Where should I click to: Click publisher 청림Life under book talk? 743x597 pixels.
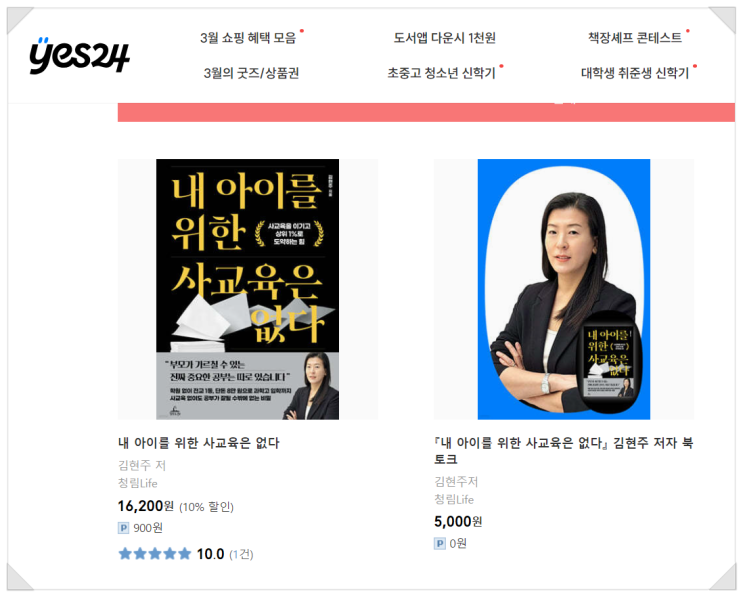pyautogui.click(x=454, y=499)
